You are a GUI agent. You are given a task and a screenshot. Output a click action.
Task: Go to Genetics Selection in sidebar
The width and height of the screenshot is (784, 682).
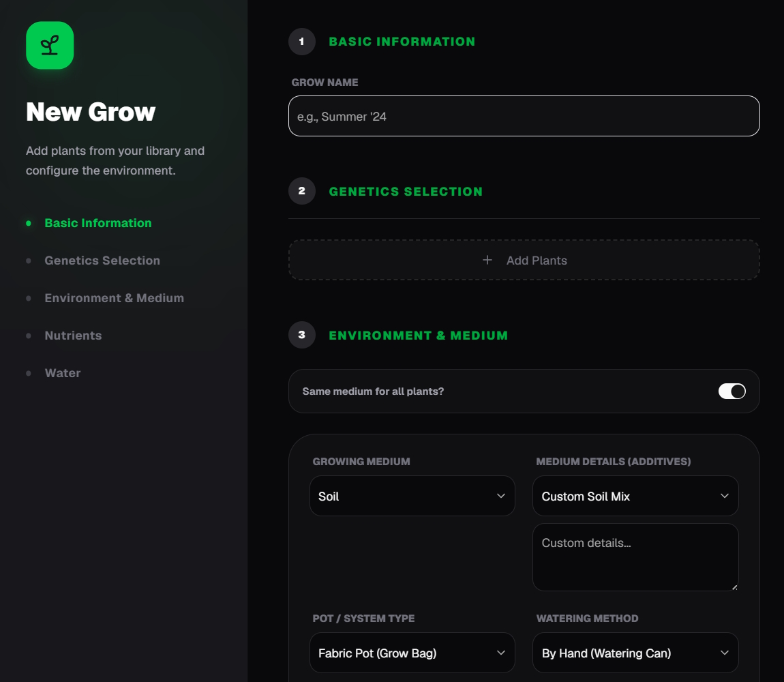102,261
